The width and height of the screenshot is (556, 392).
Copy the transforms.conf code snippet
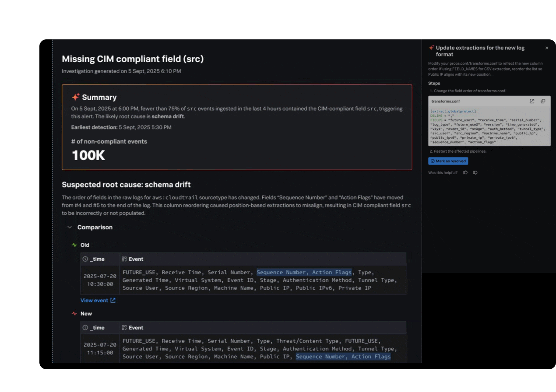coord(543,101)
